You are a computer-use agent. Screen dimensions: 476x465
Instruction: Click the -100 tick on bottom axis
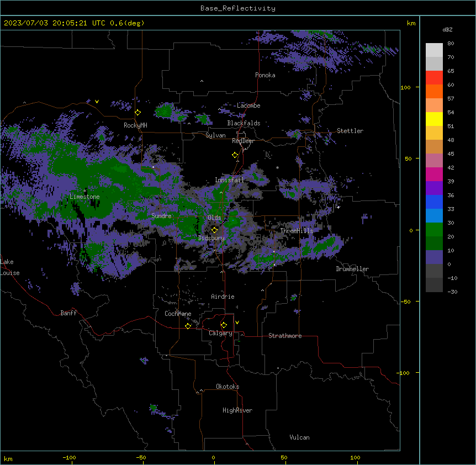point(69,457)
